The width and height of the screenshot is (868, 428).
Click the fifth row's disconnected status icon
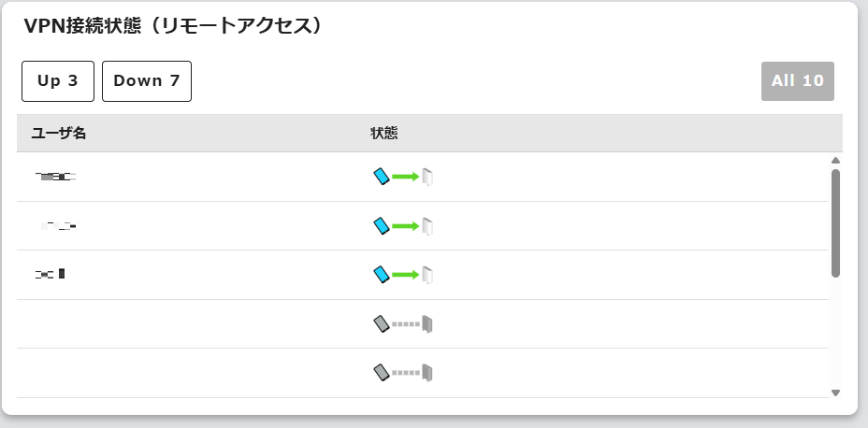pos(404,373)
